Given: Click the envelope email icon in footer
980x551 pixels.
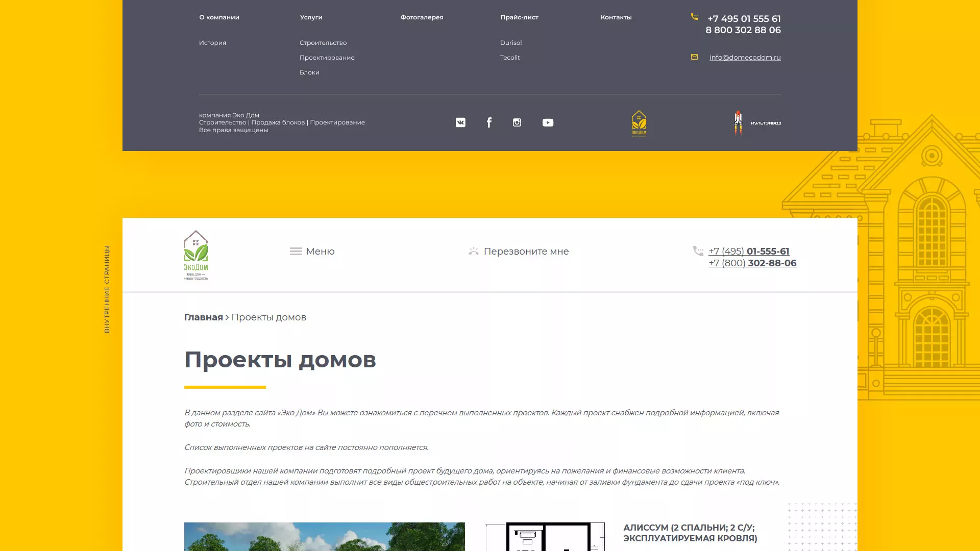Looking at the screenshot, I should [x=694, y=57].
